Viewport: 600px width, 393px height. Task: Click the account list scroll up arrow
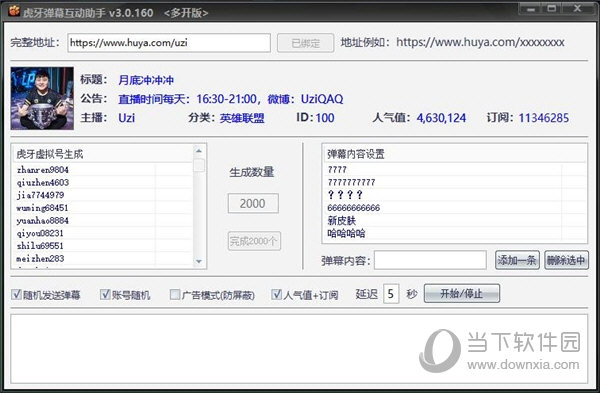pos(199,151)
